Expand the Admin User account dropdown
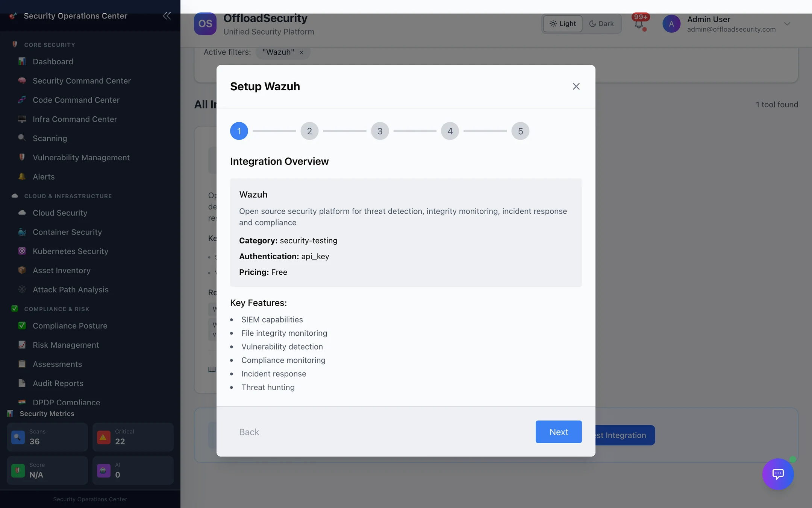The width and height of the screenshot is (812, 508). click(x=787, y=24)
